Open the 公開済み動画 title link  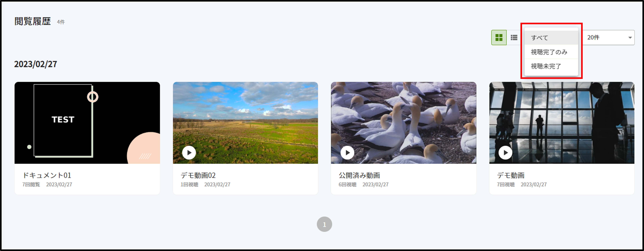359,175
